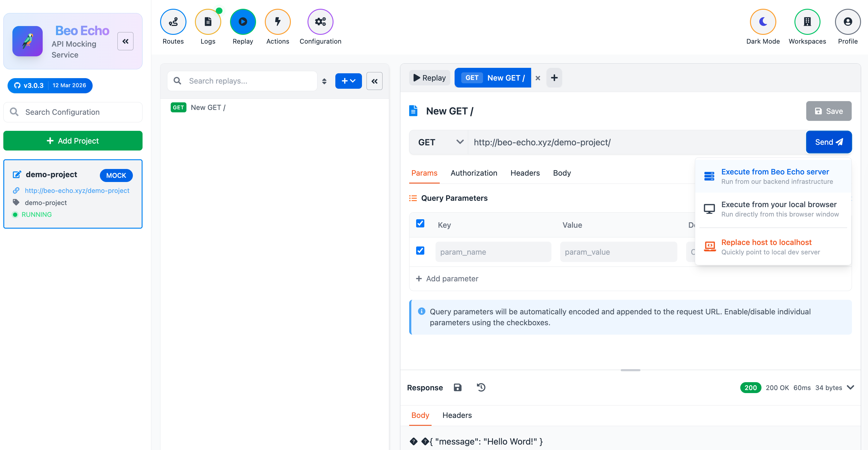Toggle the header Key column checkbox
The width and height of the screenshot is (868, 450).
pos(420,223)
